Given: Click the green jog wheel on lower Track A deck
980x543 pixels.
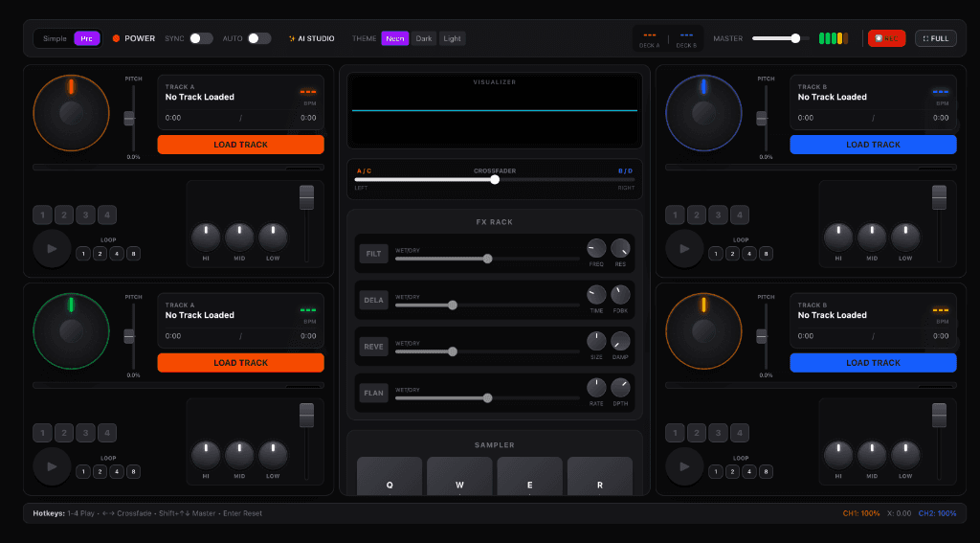Looking at the screenshot, I should click(x=71, y=331).
